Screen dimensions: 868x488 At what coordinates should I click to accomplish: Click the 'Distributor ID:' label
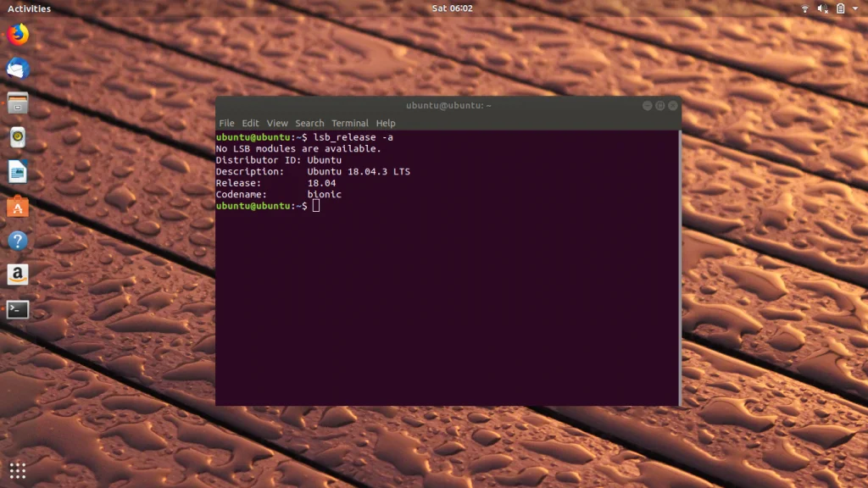pos(259,160)
